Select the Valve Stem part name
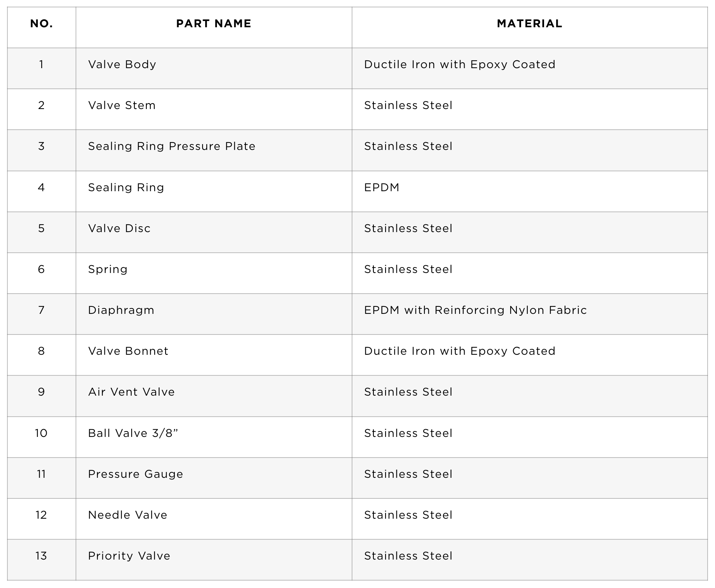The height and width of the screenshot is (588, 715). pos(122,105)
